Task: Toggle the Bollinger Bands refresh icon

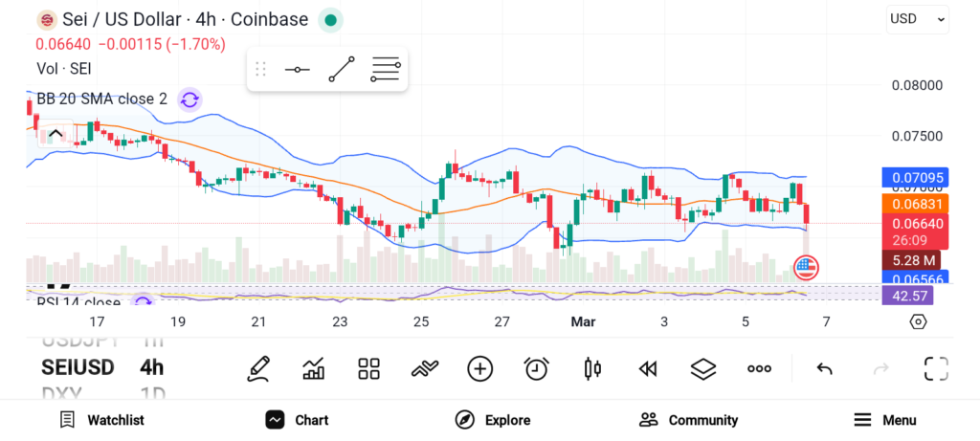Action: [x=189, y=99]
